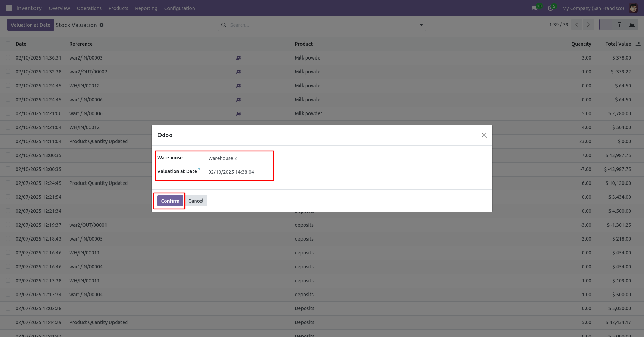Switch to list view
644x337 pixels.
[606, 25]
